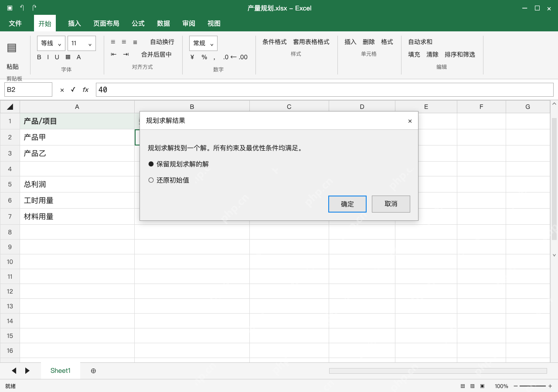Switch to the 公式 ribbon tab
Viewport: 558px width, 392px height.
pos(138,24)
